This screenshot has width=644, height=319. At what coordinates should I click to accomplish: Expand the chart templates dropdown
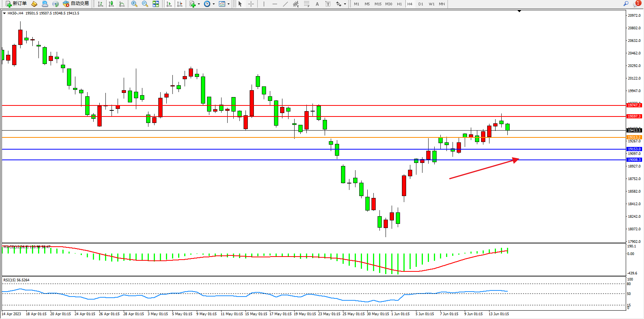[228, 4]
